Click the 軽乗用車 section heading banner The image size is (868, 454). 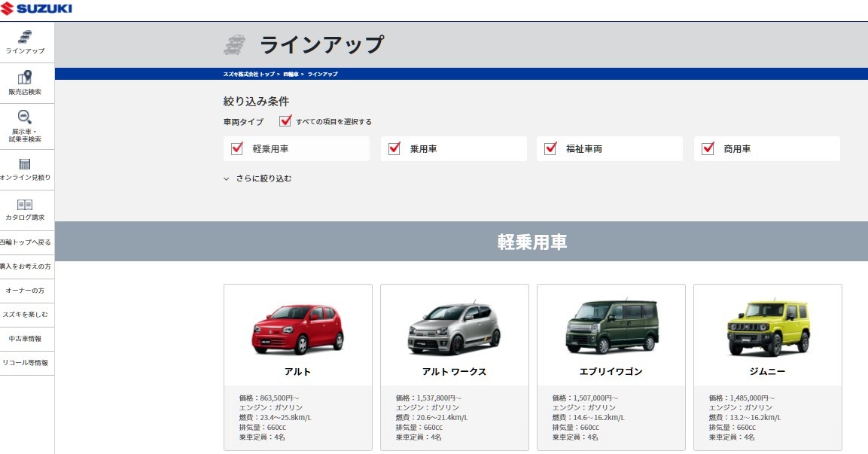pyautogui.click(x=461, y=242)
